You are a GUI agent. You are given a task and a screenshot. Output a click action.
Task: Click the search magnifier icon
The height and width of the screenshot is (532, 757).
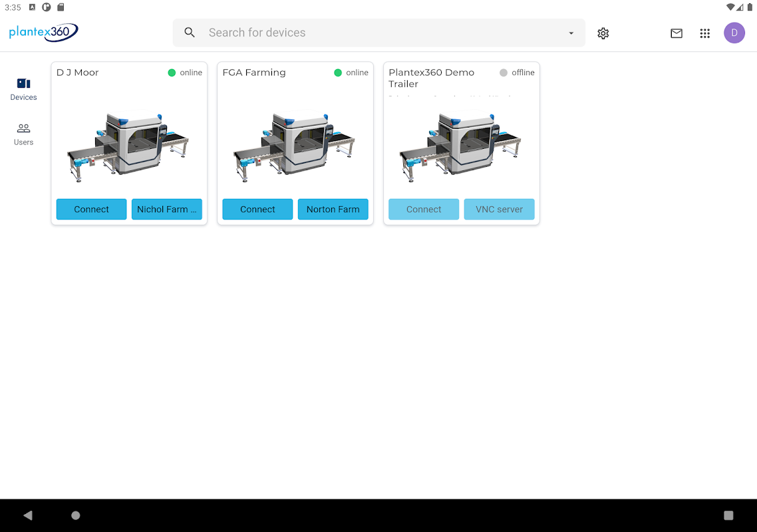[189, 33]
